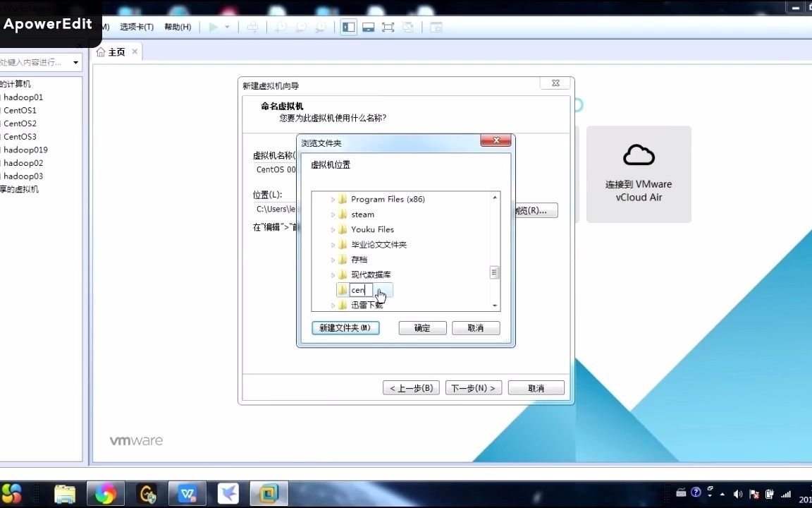Image resolution: width=812 pixels, height=508 pixels.
Task: Click the 新建文件夹(M) button
Action: click(x=345, y=327)
